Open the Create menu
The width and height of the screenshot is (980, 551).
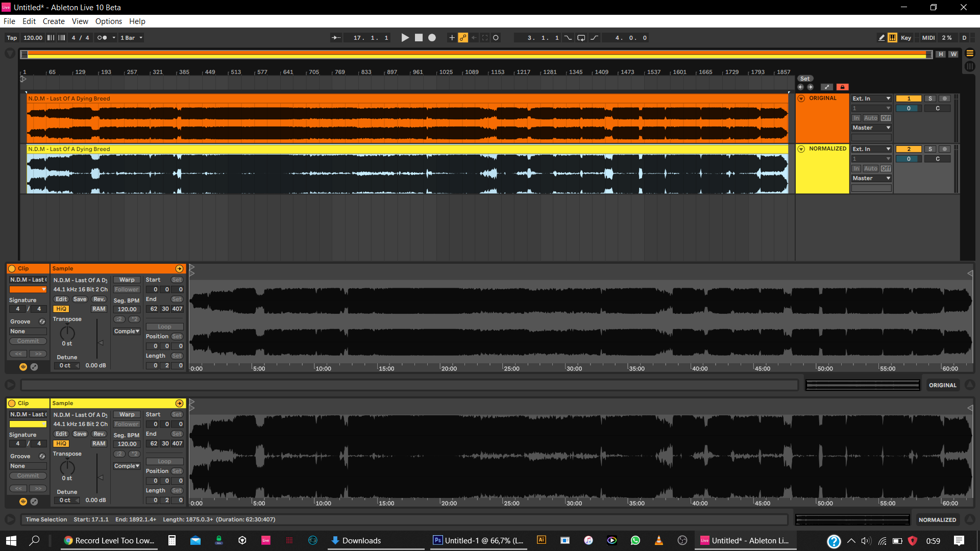(54, 21)
